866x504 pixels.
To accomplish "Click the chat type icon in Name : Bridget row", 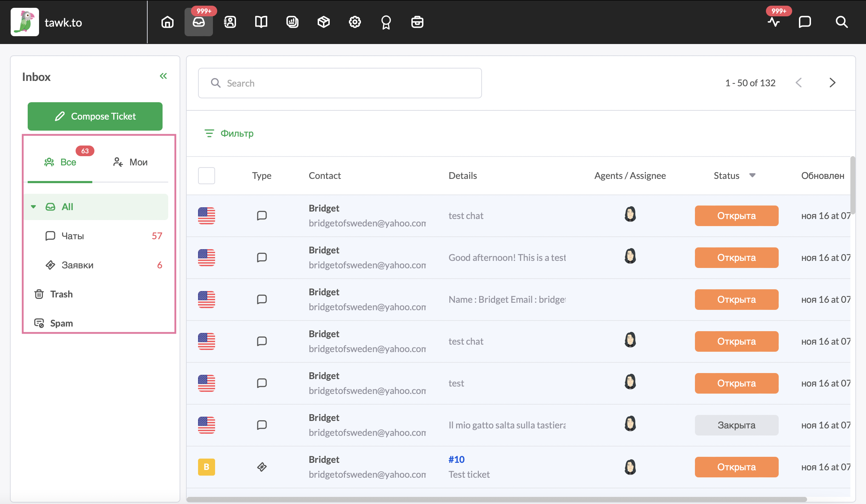I will pos(262,299).
